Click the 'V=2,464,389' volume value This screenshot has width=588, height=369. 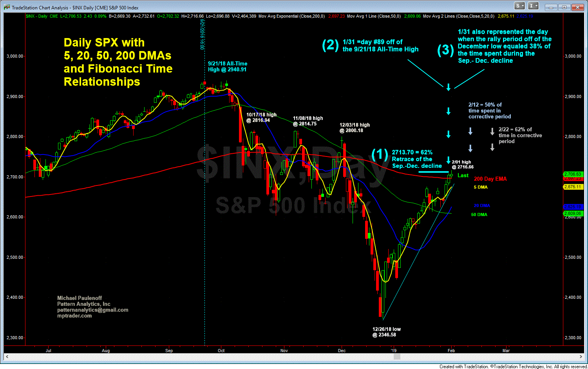click(x=244, y=16)
